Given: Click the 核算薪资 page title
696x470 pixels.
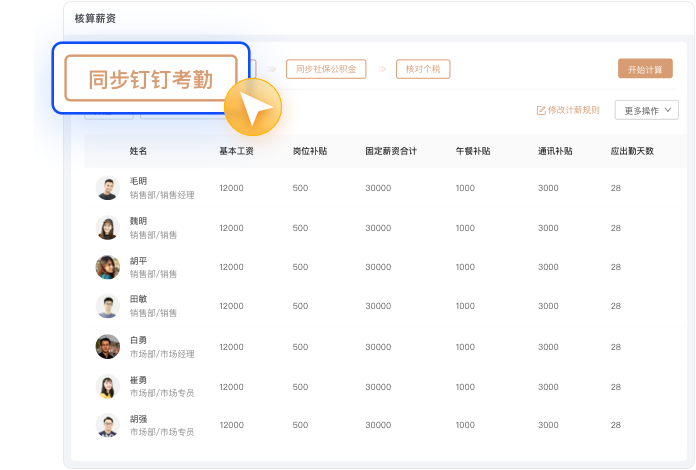Looking at the screenshot, I should pos(95,19).
